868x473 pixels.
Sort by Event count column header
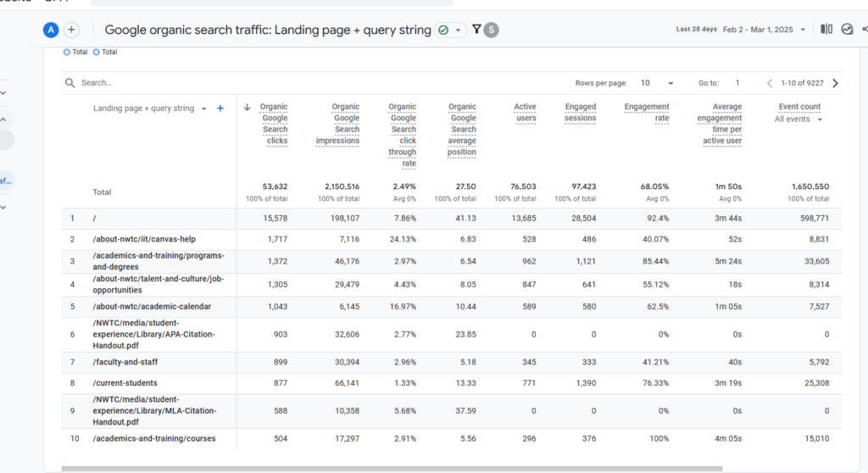[799, 107]
